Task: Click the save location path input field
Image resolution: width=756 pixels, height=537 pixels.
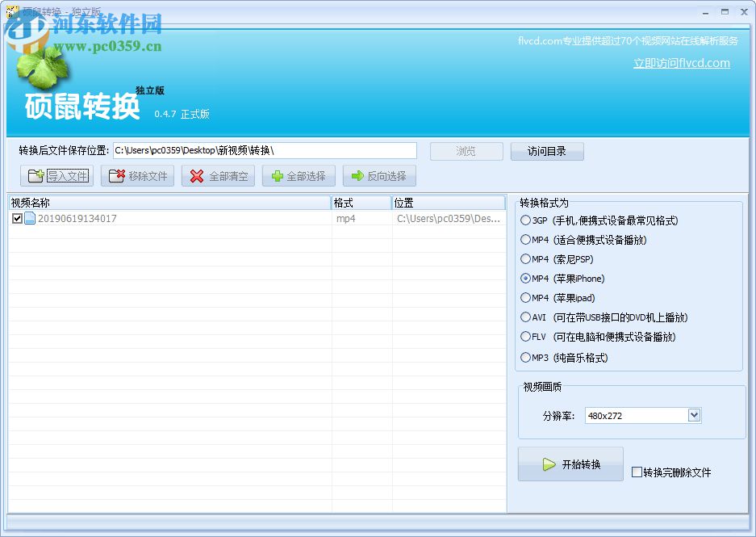Action: (x=266, y=151)
